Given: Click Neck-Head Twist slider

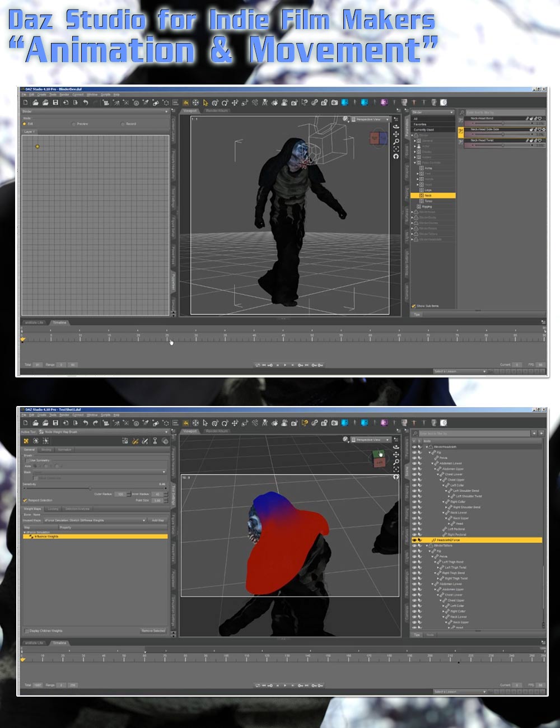Looking at the screenshot, I should pyautogui.click(x=504, y=145).
